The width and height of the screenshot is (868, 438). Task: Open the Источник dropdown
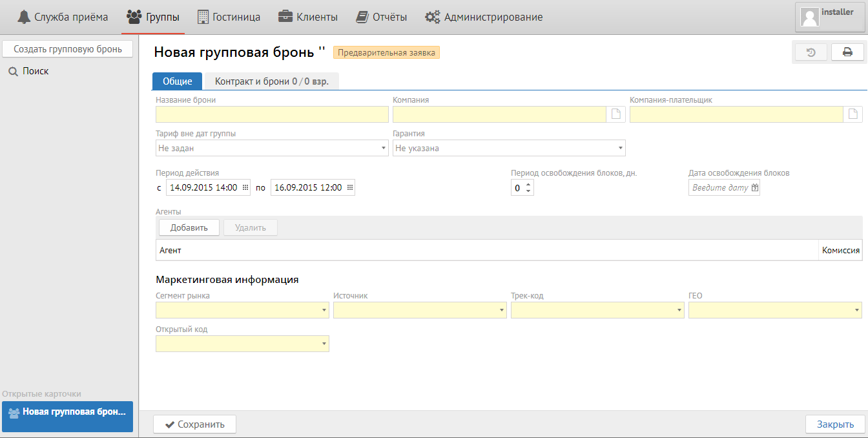[x=502, y=311]
